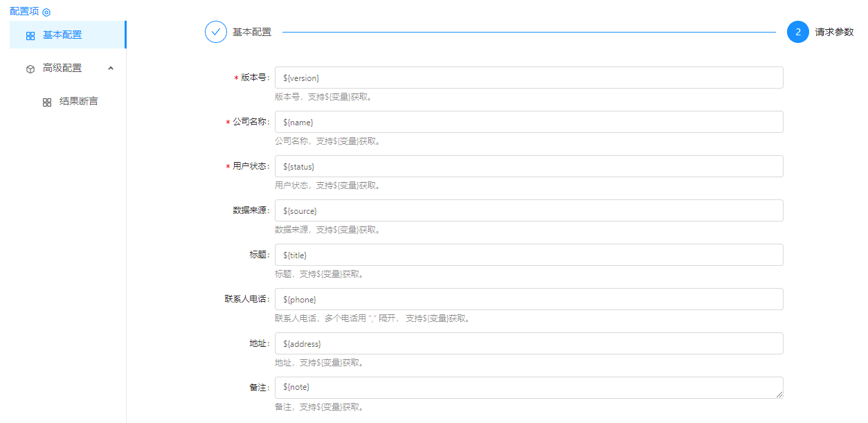Click the 联系人电话 input field
This screenshot has height=423, width=868.
pyautogui.click(x=529, y=299)
